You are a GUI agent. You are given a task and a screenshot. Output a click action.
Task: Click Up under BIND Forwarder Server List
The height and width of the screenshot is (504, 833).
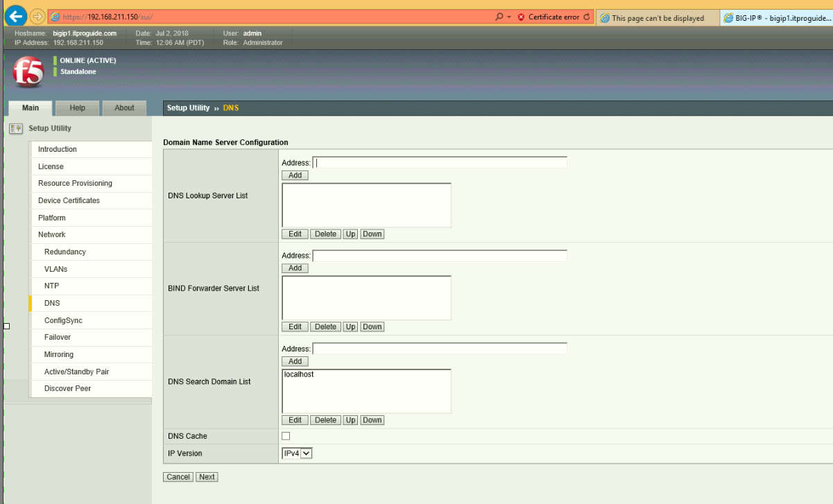350,327
